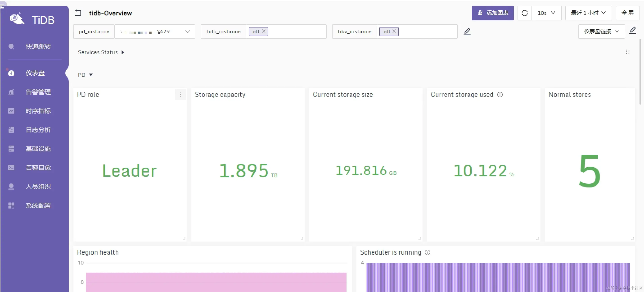Viewport: 644px width, 292px height.
Task: Open the 10s refresh interval dropdown
Action: pyautogui.click(x=547, y=13)
